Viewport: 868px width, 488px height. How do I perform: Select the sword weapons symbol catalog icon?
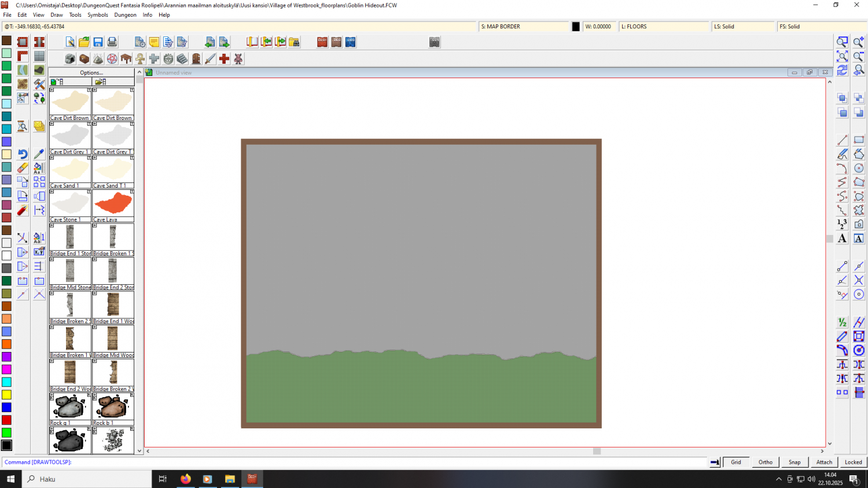point(210,59)
